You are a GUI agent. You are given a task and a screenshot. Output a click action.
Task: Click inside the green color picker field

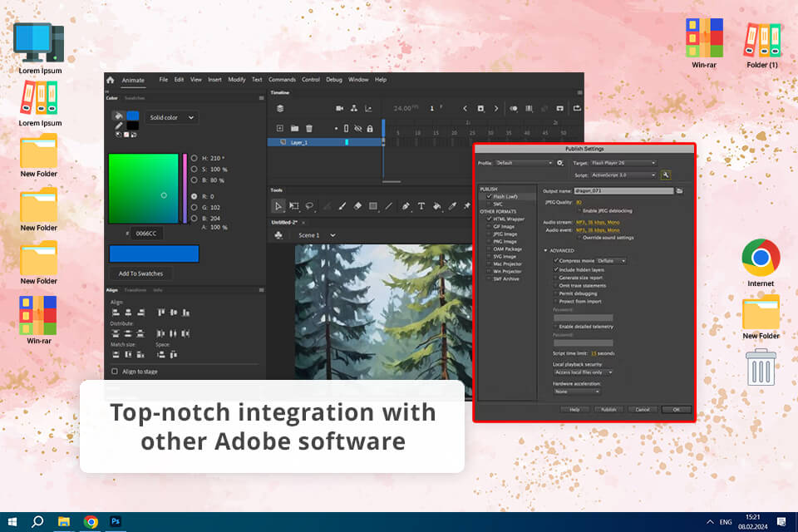[x=144, y=189]
